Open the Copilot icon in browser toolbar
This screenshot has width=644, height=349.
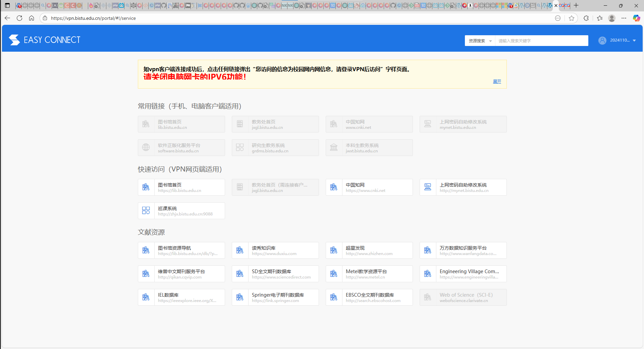click(x=636, y=18)
